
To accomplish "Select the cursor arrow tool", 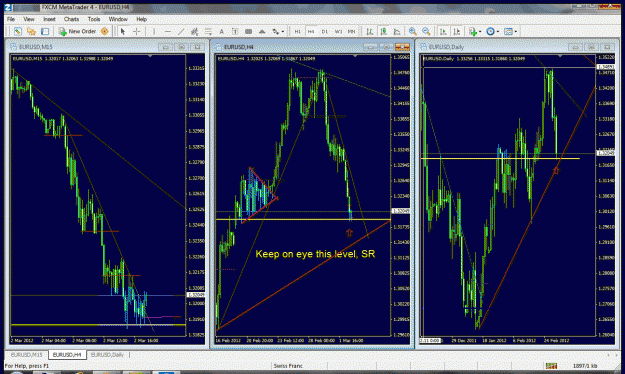I will (123, 31).
